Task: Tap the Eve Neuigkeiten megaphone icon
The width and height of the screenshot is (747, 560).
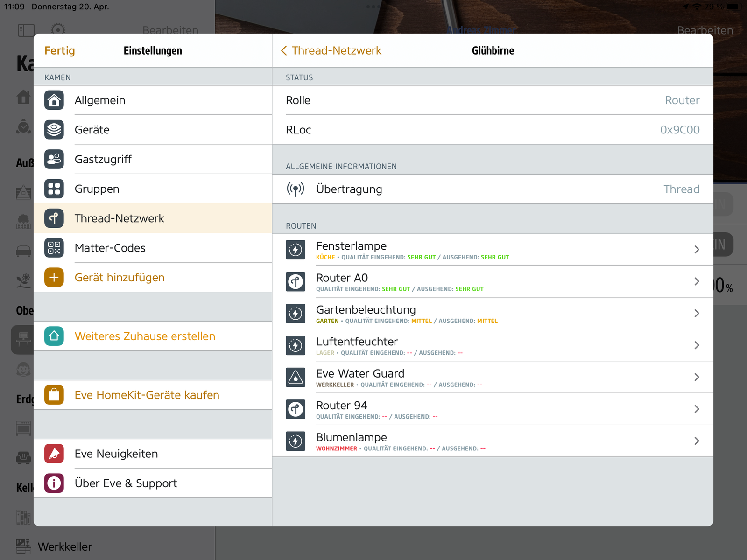Action: 54,454
